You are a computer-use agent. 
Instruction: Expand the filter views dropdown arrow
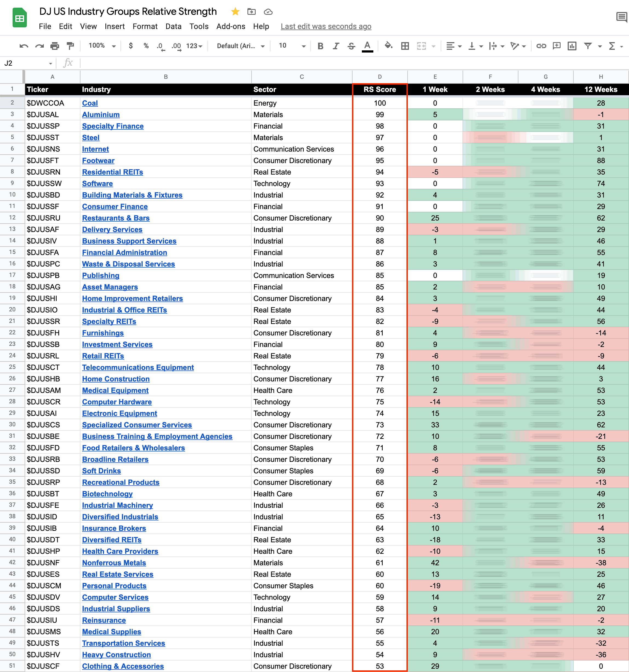[600, 46]
